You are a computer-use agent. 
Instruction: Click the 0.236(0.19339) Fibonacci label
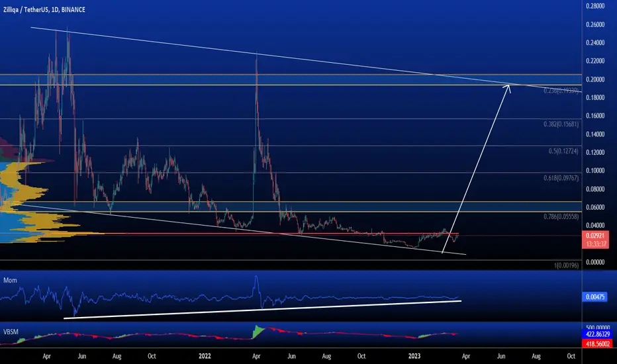pos(561,91)
